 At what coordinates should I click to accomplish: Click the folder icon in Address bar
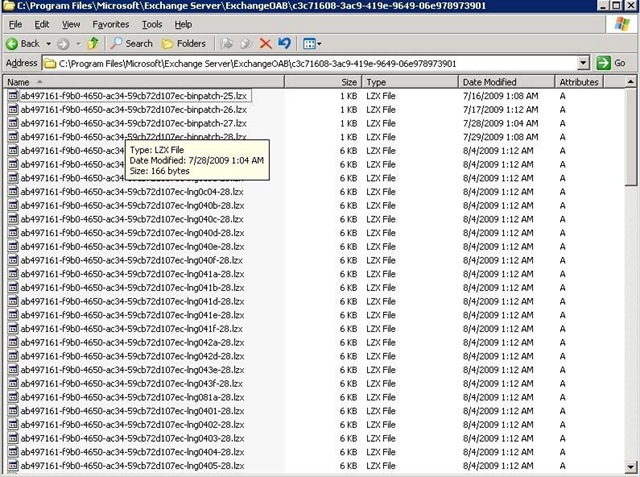(x=50, y=64)
